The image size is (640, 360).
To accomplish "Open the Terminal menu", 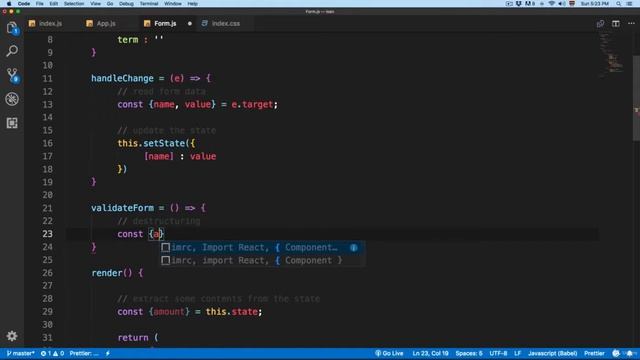I will tap(149, 4).
